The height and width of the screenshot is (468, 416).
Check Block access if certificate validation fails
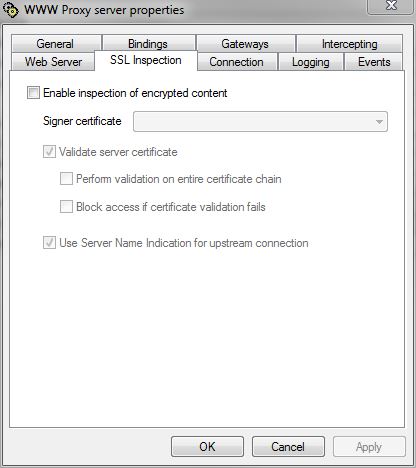pos(66,207)
